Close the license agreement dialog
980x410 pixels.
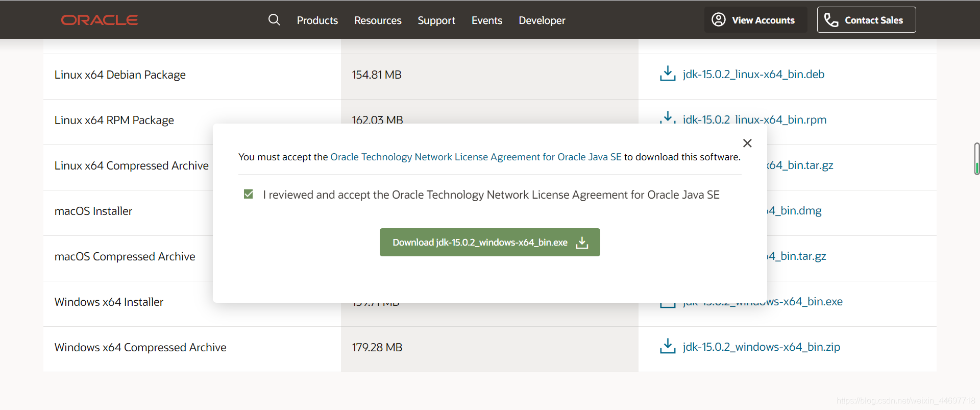pyautogui.click(x=747, y=143)
